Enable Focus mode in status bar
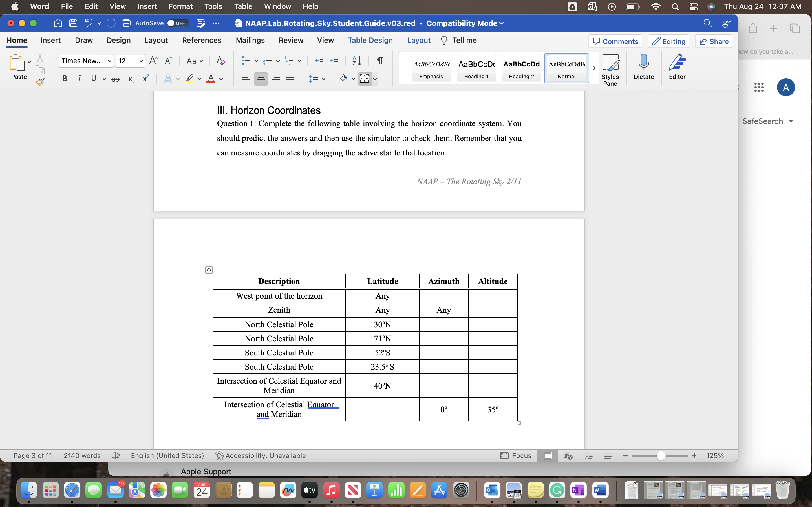Viewport: 812px width, 507px height. [515, 455]
